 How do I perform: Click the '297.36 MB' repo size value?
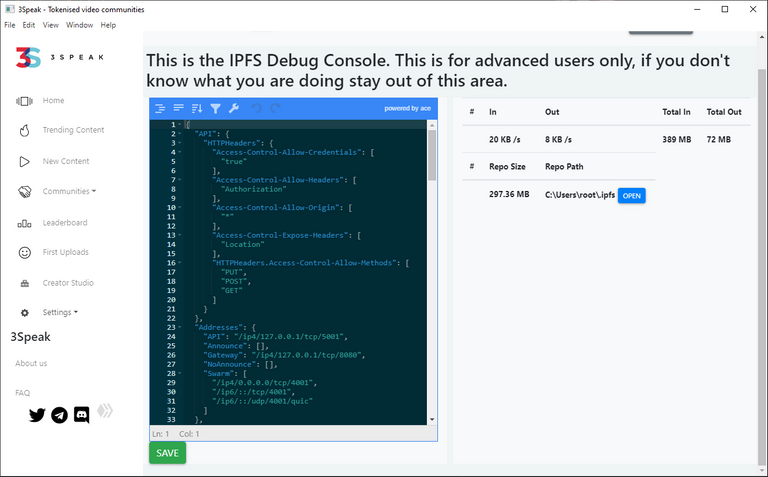[x=509, y=194]
